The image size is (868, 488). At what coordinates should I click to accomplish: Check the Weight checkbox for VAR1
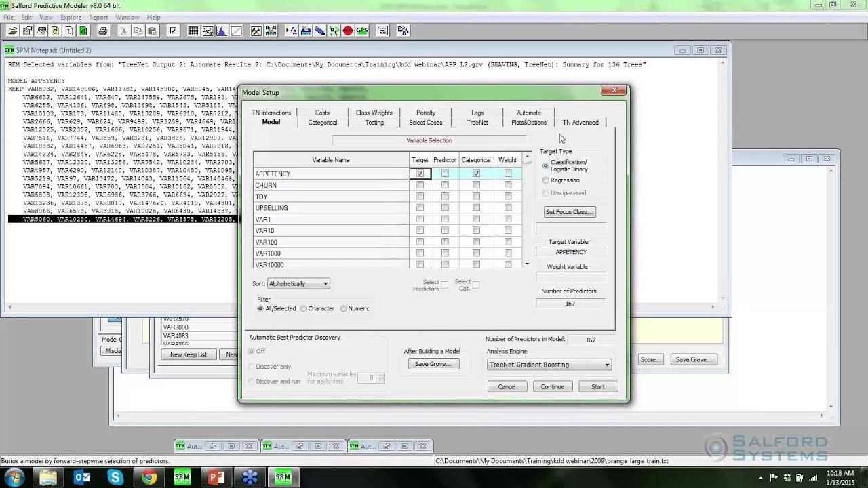(508, 219)
